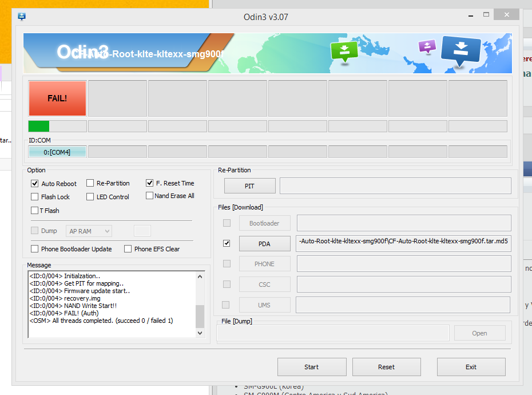Click the Exit button

point(471,367)
